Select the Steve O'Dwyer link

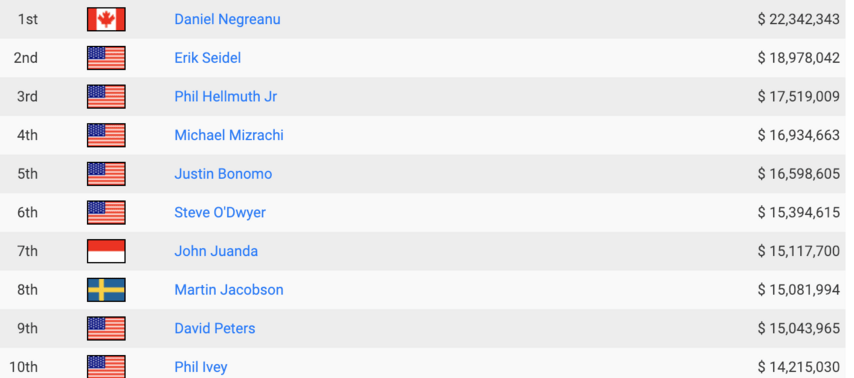click(x=220, y=212)
